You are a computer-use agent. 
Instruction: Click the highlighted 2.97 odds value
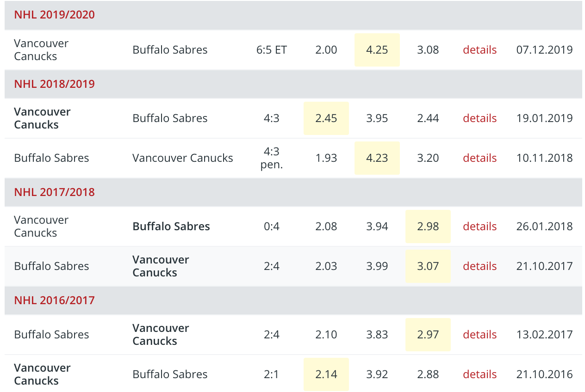tap(428, 335)
